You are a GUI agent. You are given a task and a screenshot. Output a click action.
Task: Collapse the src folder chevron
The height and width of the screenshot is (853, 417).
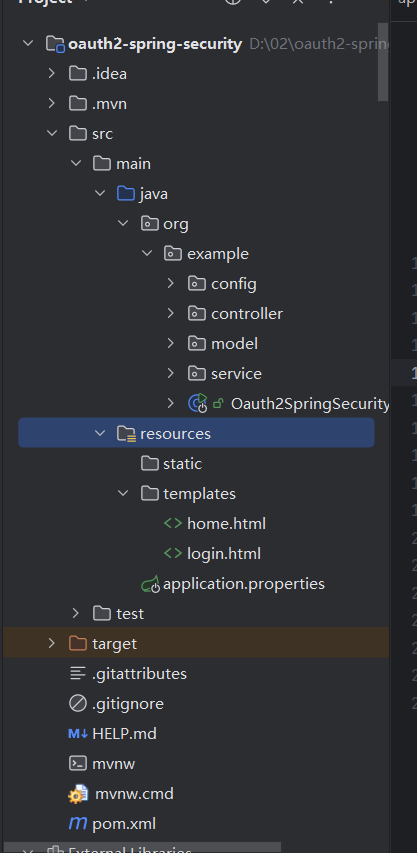52,133
